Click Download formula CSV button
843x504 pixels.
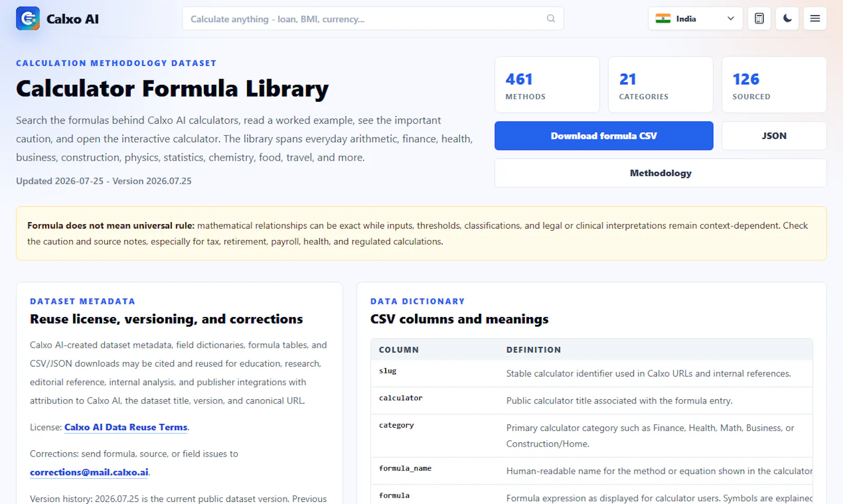point(604,136)
